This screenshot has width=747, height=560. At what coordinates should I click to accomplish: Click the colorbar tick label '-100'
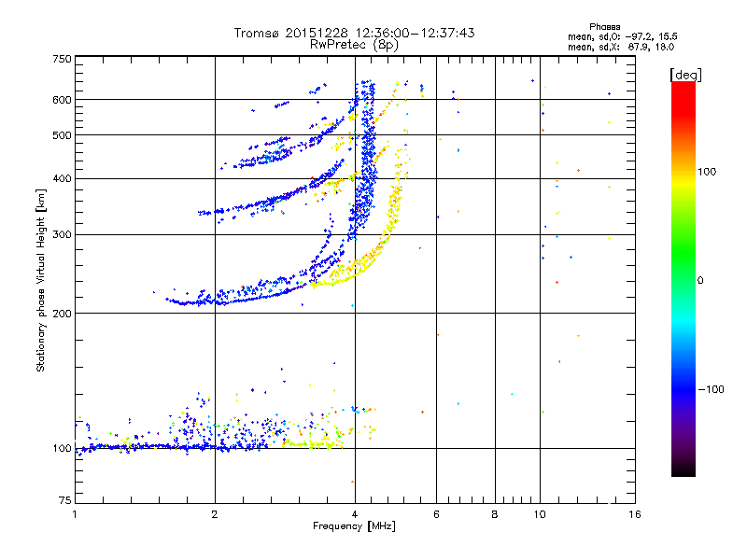pos(711,389)
